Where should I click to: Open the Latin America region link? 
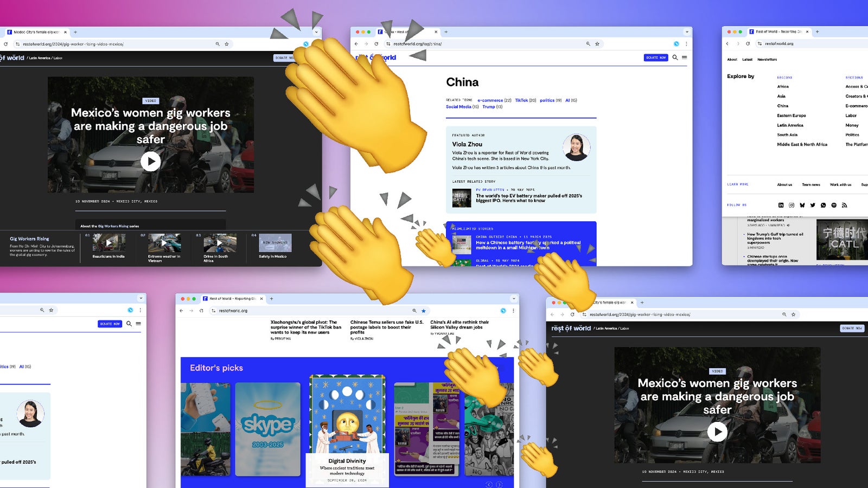[790, 125]
